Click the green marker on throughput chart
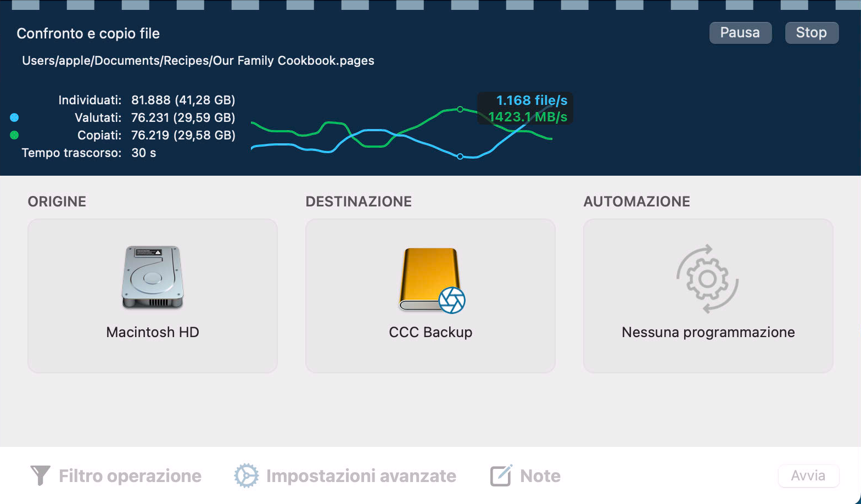Image resolution: width=861 pixels, height=504 pixels. point(460,109)
